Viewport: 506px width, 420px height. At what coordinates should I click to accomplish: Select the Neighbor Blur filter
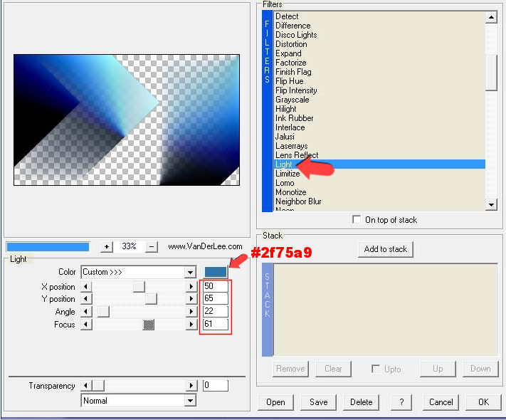pos(298,201)
